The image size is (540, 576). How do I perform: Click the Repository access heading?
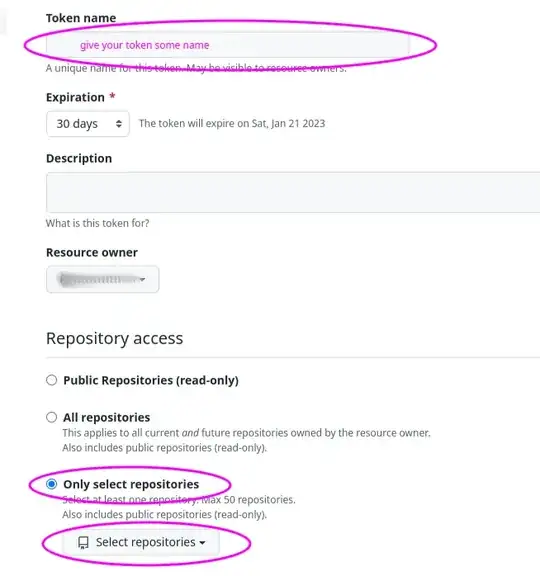click(115, 338)
